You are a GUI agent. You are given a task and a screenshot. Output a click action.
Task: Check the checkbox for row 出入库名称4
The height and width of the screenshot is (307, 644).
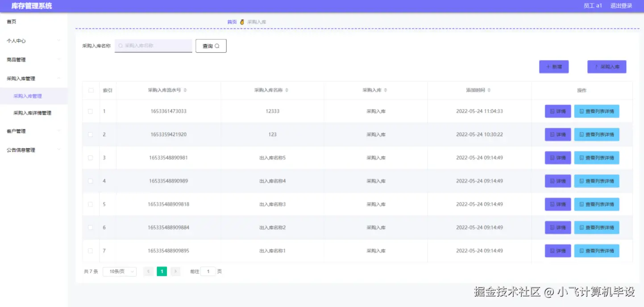[x=91, y=181]
